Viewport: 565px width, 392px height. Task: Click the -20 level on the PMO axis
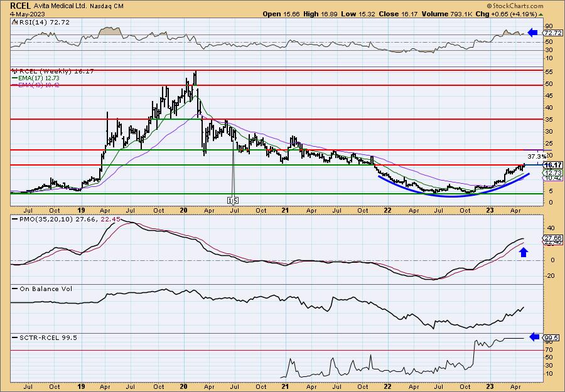(x=549, y=276)
